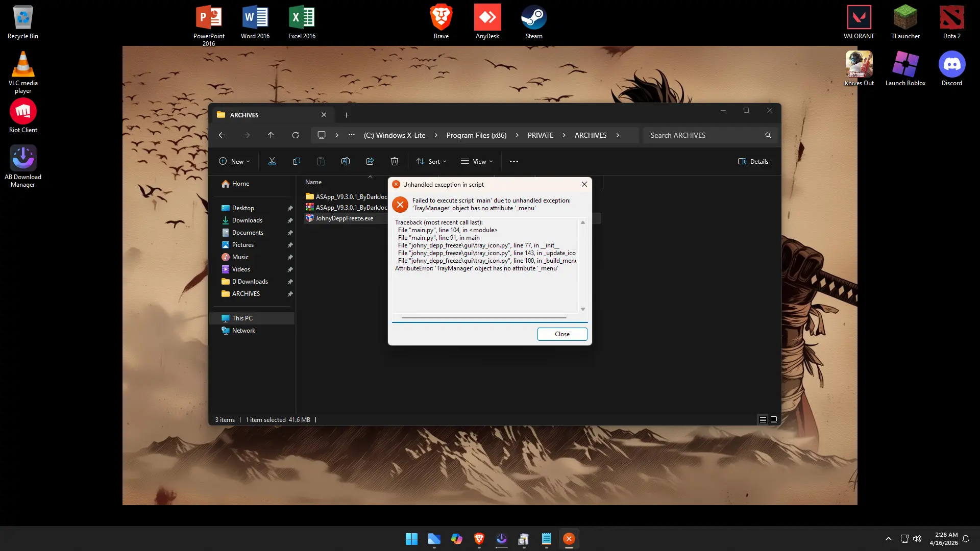Expand the Sort dropdown

431,161
